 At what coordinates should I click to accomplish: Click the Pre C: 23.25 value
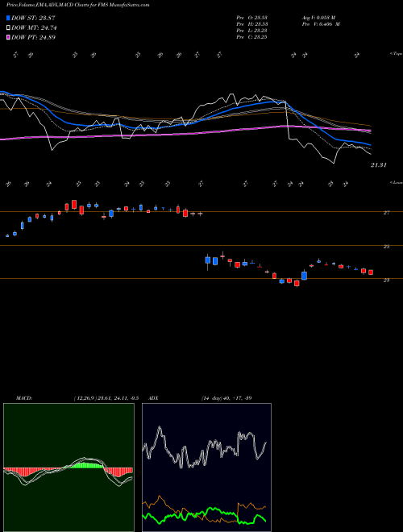[x=251, y=37]
